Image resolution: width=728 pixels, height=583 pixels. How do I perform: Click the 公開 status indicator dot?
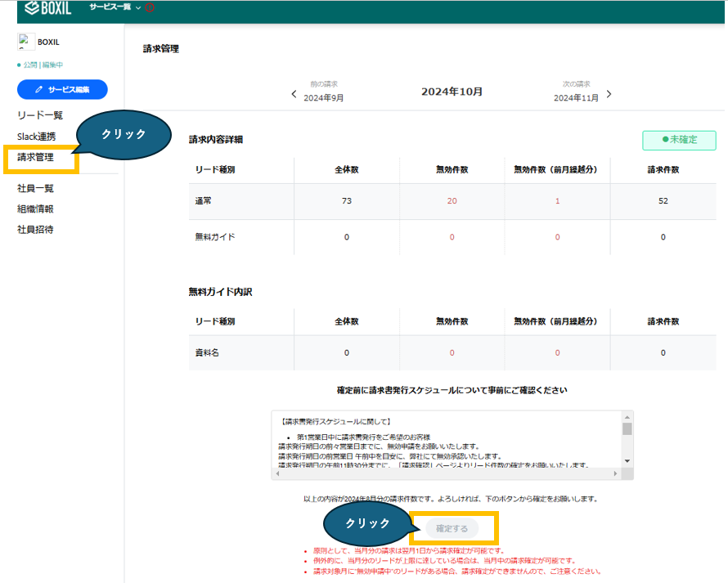tap(19, 62)
